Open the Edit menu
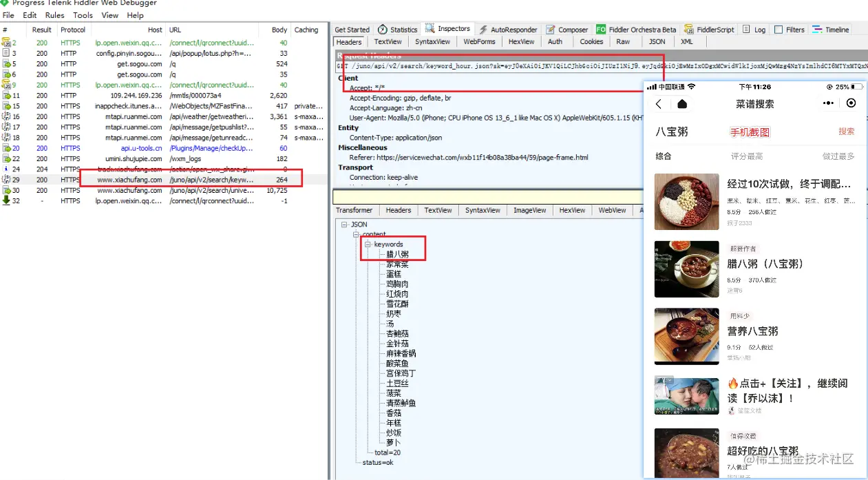 (x=30, y=15)
